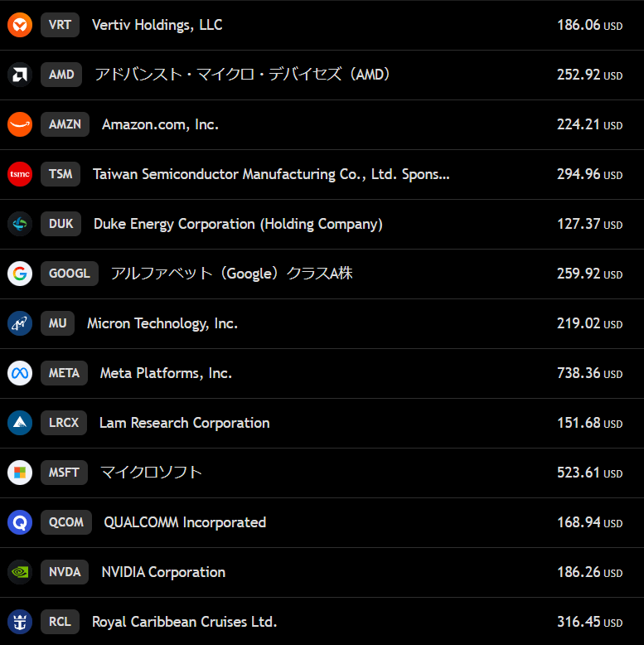The image size is (644, 645).
Task: Select the Amazon smile logo icon
Action: tap(20, 124)
